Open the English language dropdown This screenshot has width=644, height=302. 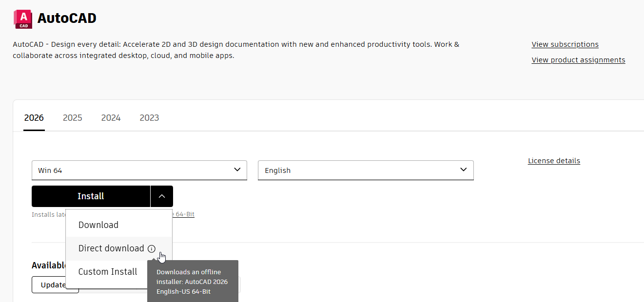point(366,170)
